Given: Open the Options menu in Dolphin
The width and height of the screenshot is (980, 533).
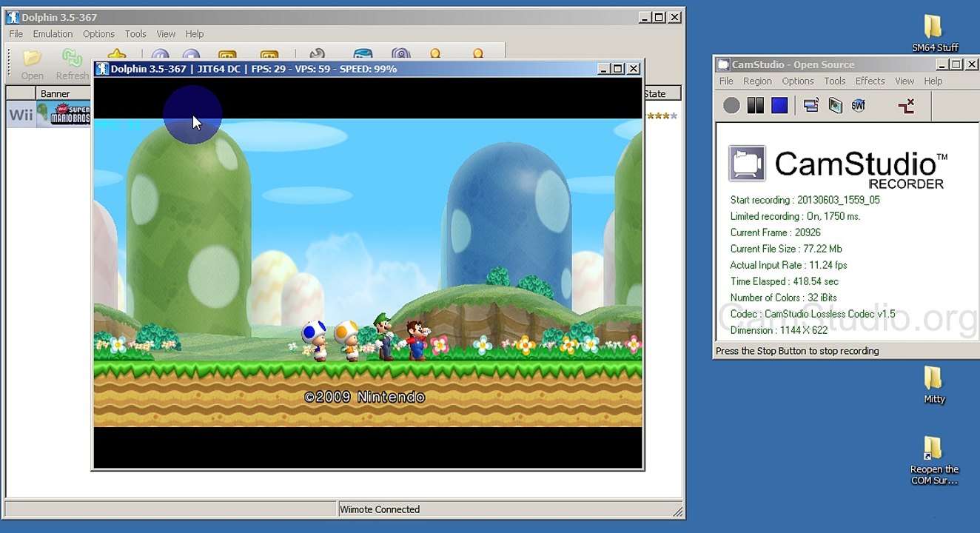Looking at the screenshot, I should 98,34.
